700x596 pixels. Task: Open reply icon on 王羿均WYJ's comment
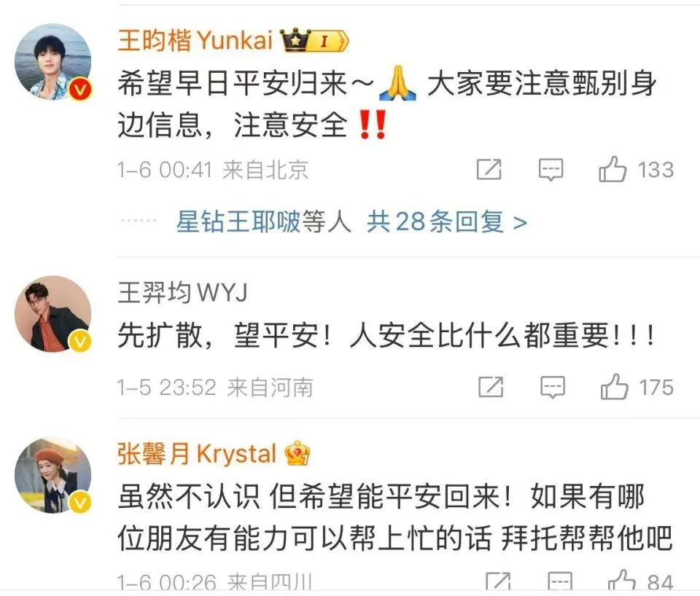(553, 387)
